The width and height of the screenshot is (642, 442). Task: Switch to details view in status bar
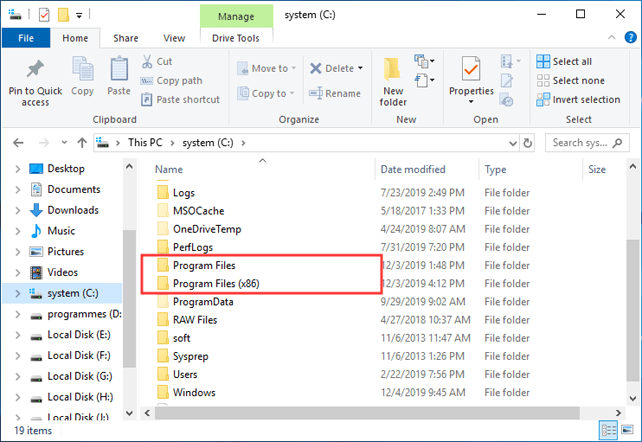tap(609, 430)
